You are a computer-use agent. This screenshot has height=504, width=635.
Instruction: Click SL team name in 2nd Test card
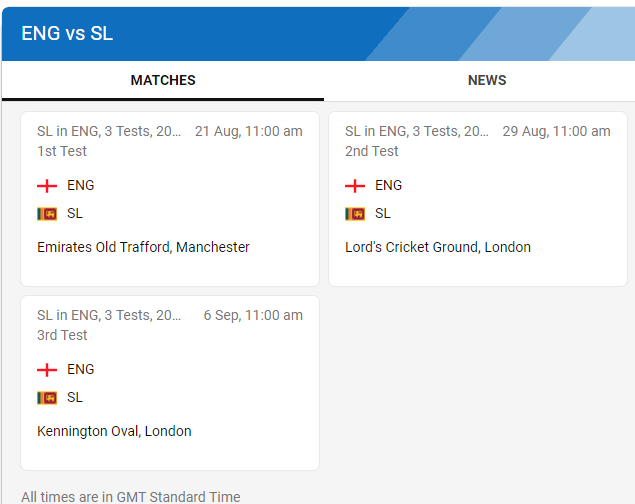coord(383,214)
